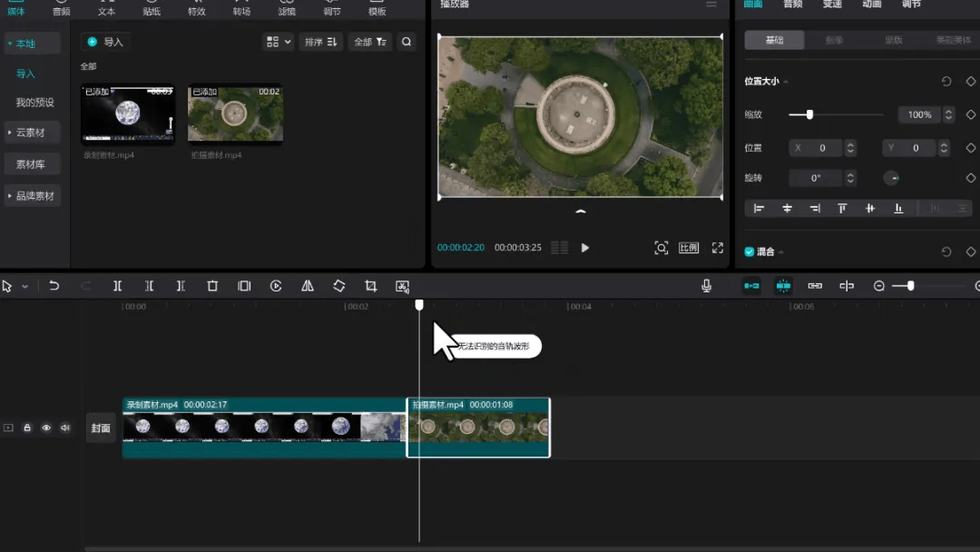Open the 贴纸 stickers tab

coord(152,9)
